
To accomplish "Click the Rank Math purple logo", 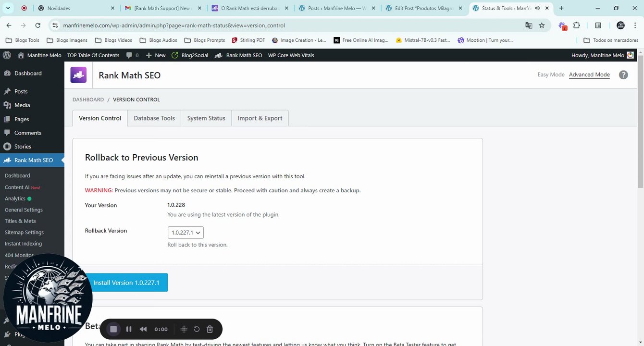I will (x=78, y=75).
